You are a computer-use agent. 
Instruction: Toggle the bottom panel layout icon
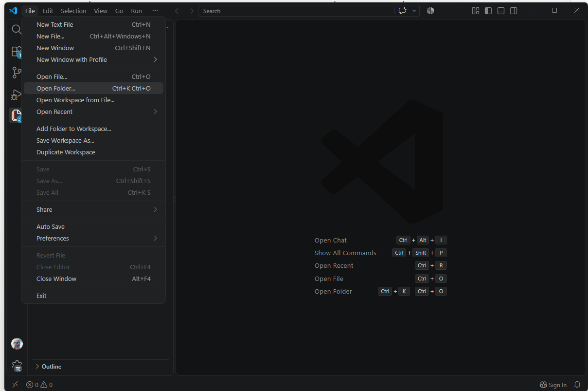click(501, 11)
